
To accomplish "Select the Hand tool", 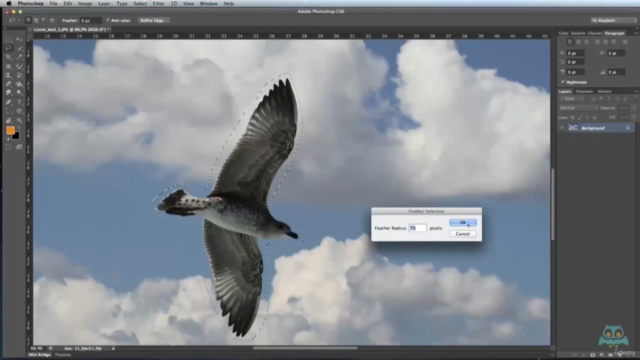I will (x=8, y=120).
